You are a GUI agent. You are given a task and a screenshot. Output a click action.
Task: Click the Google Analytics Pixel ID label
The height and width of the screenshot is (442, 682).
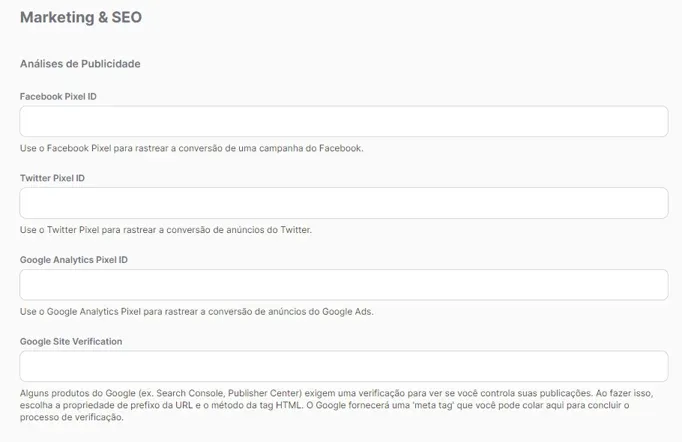click(x=74, y=260)
